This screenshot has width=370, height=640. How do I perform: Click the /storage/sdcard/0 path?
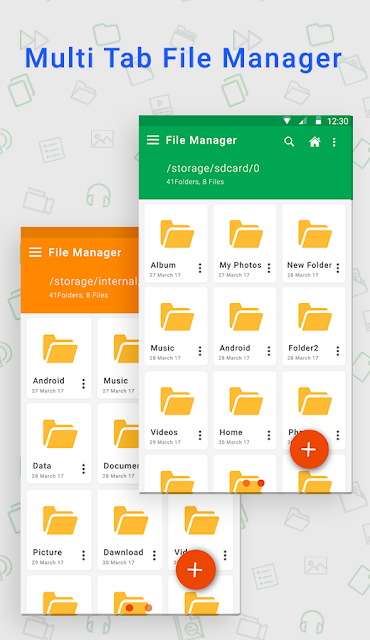(x=213, y=168)
